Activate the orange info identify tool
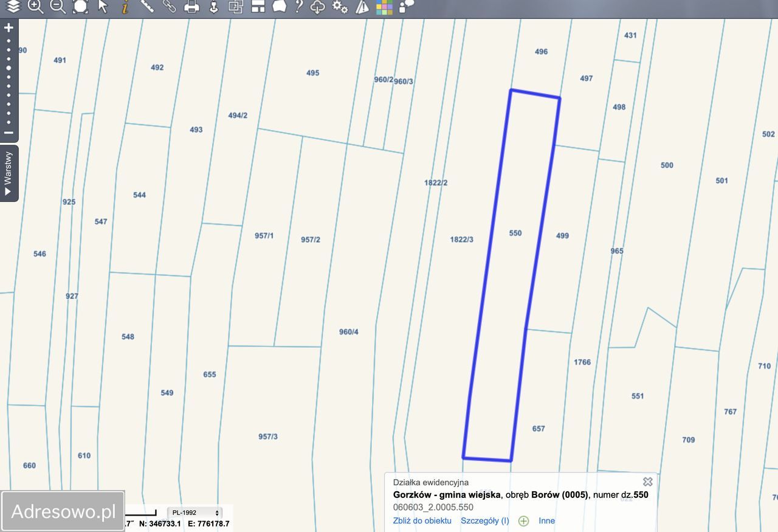The width and height of the screenshot is (778, 532). tap(125, 7)
